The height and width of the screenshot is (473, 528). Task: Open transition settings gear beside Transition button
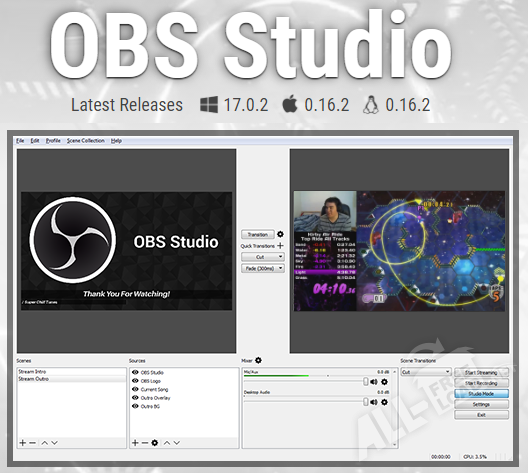pyautogui.click(x=280, y=234)
